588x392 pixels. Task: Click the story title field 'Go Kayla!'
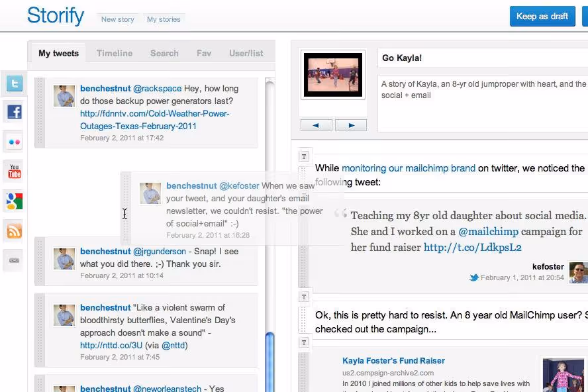483,58
